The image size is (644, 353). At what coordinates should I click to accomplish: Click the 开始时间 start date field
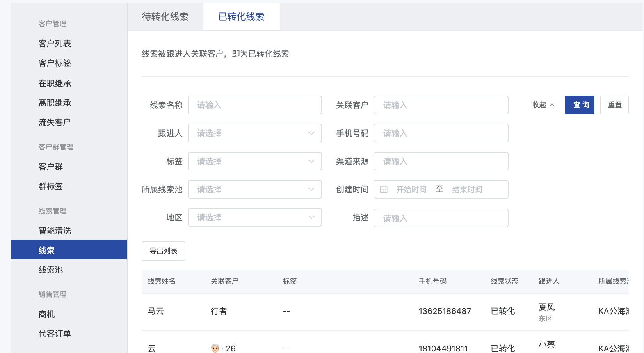click(x=411, y=190)
